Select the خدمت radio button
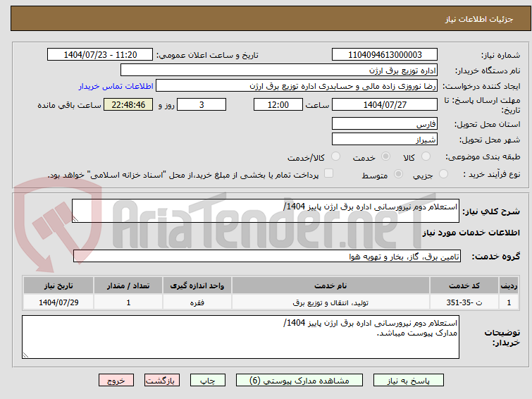532x399 pixels. 385,156
